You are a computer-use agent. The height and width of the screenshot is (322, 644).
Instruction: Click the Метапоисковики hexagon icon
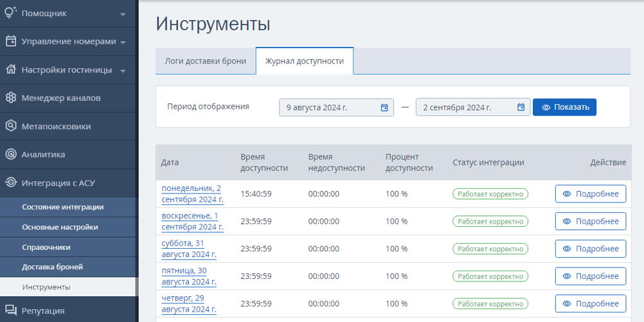coord(11,126)
